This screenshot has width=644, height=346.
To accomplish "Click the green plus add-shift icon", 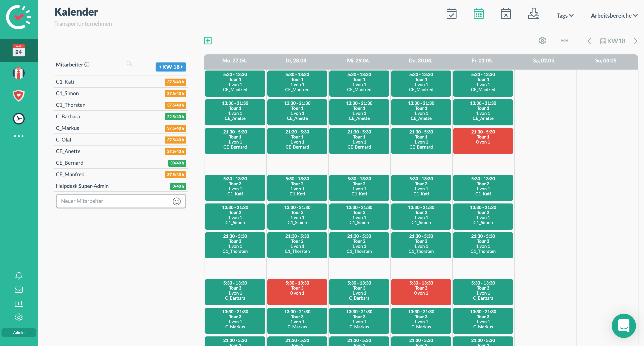I will tap(208, 41).
